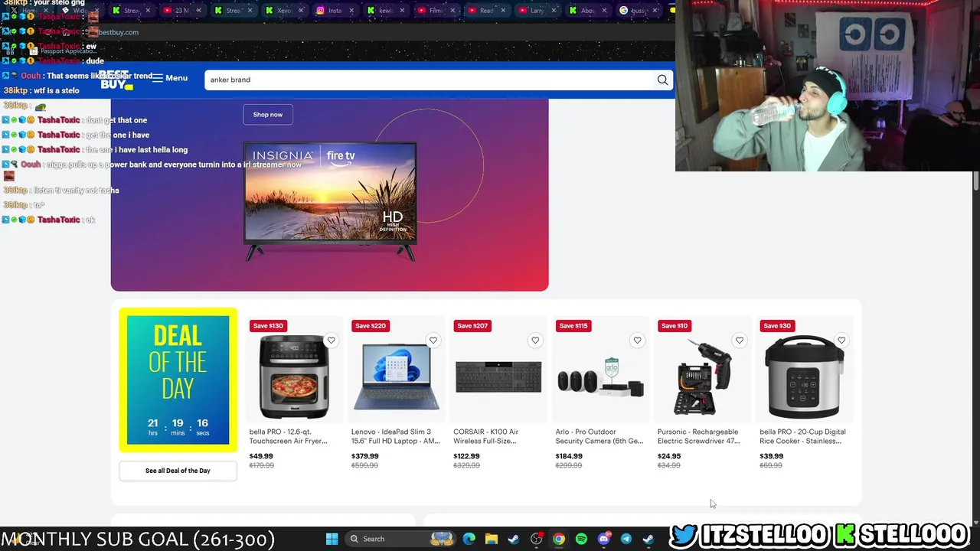The height and width of the screenshot is (551, 980).
Task: Open the Arlo Pro Outdoor Security Camera link
Action: coord(599,436)
